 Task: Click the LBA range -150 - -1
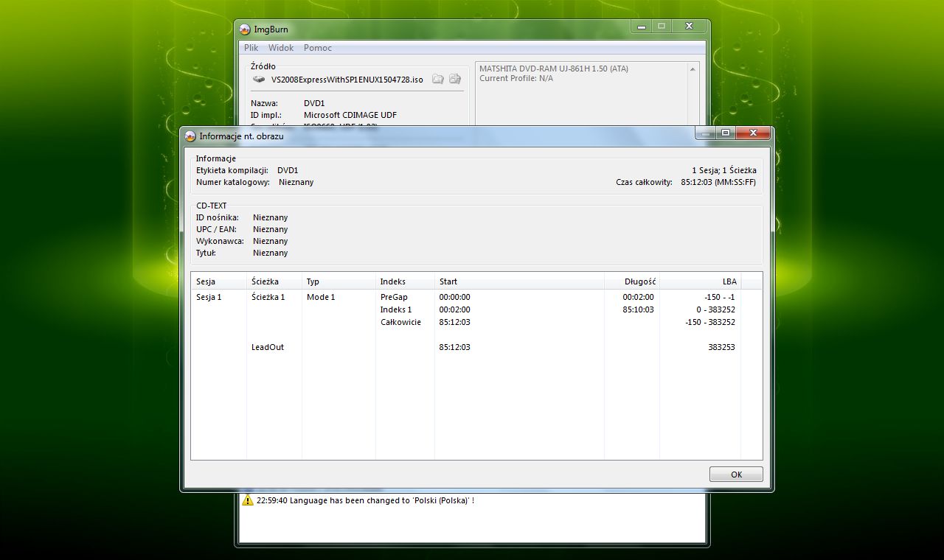click(720, 297)
